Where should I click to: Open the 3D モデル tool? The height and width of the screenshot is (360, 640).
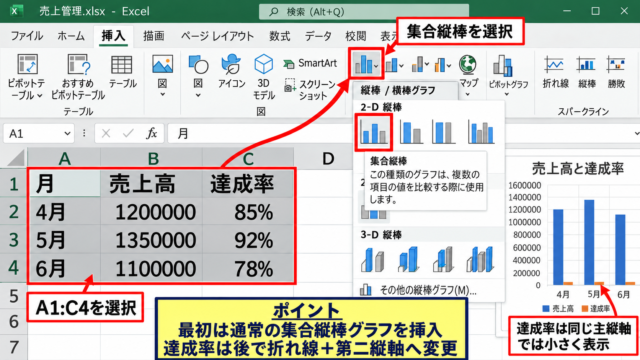coord(263,77)
